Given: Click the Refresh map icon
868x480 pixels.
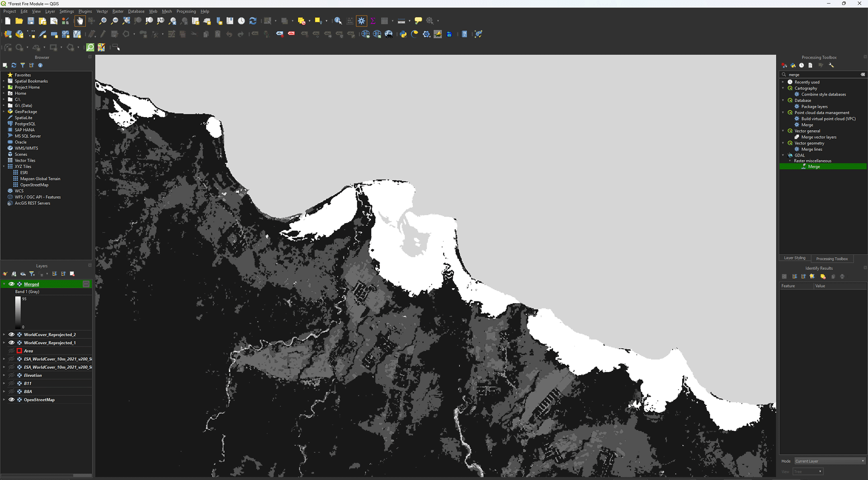Looking at the screenshot, I should [x=253, y=21].
